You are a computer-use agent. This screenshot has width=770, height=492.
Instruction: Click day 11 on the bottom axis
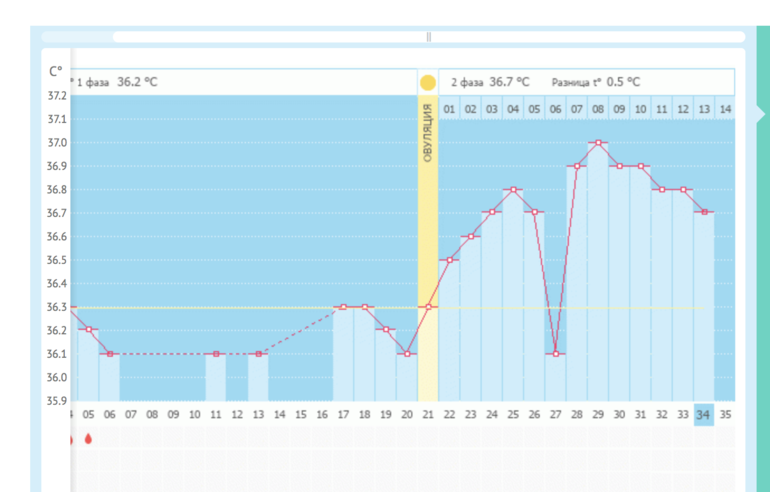[216, 414]
